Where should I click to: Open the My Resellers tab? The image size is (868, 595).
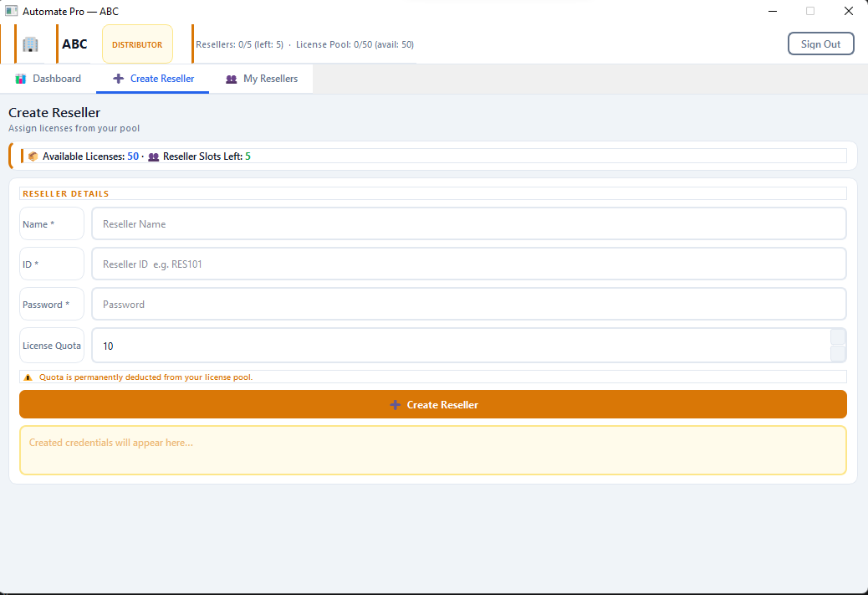coord(261,79)
